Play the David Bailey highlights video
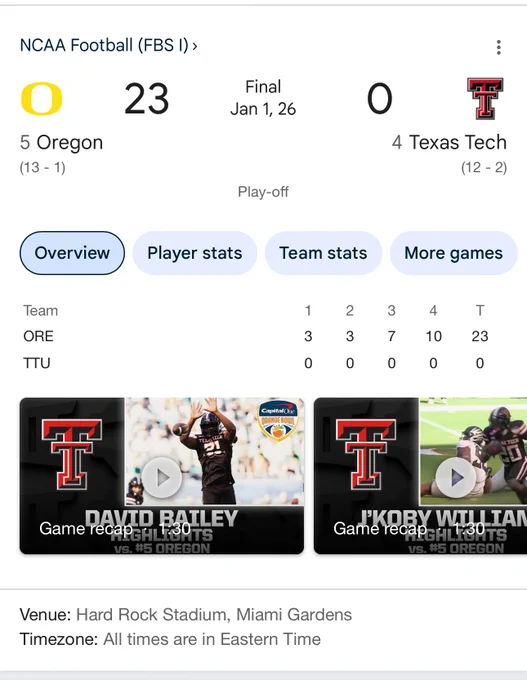 click(163, 477)
